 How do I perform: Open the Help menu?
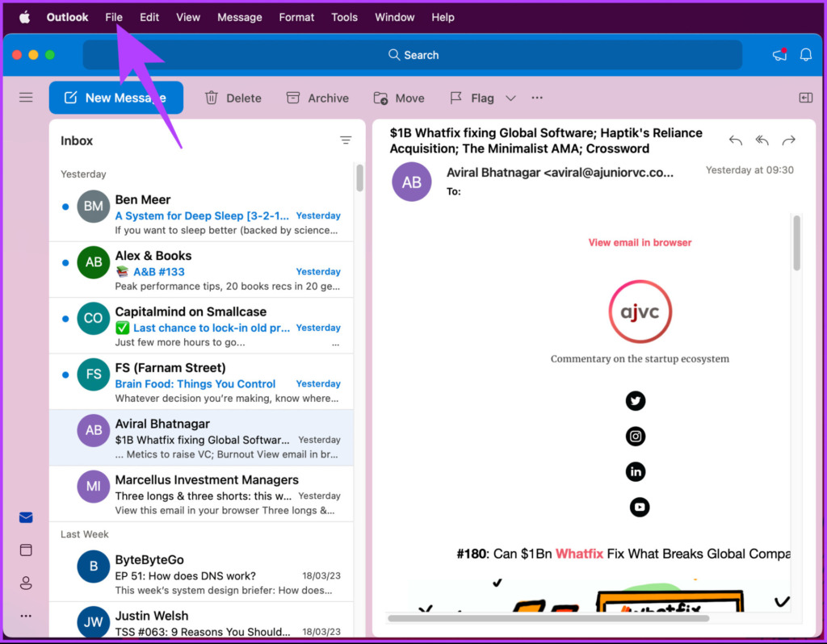pyautogui.click(x=443, y=18)
